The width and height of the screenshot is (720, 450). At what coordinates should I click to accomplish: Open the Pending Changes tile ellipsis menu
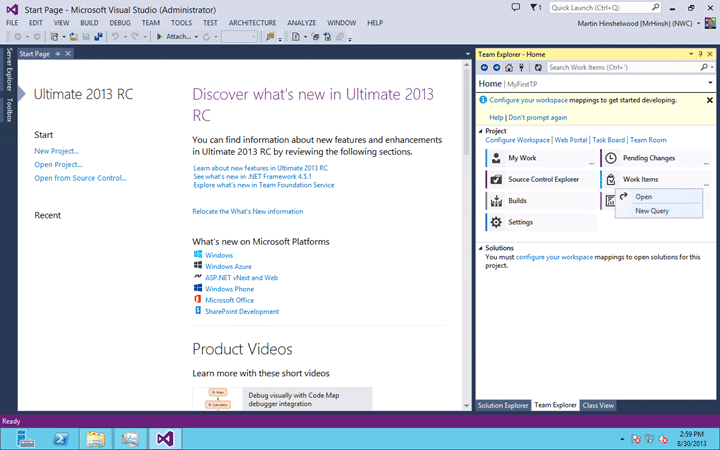point(706,163)
